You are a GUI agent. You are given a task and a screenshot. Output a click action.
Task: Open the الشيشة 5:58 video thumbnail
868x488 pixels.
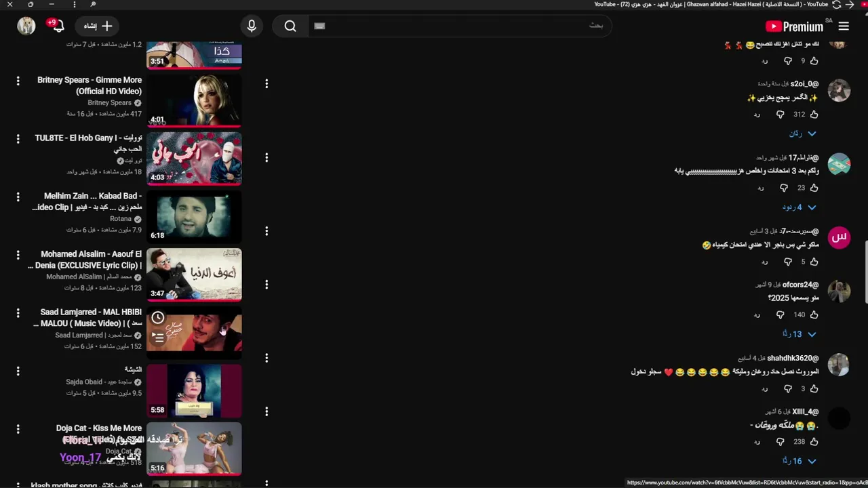tap(194, 391)
